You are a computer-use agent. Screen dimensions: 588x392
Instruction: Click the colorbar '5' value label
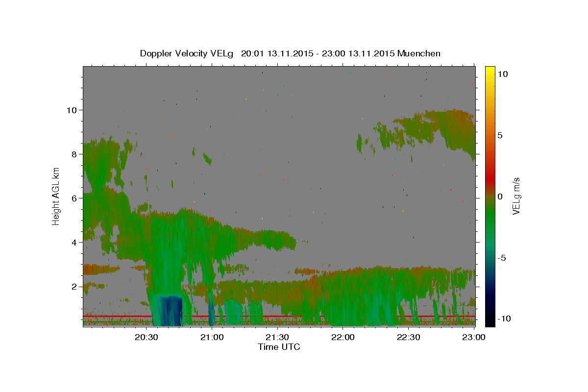coord(500,135)
